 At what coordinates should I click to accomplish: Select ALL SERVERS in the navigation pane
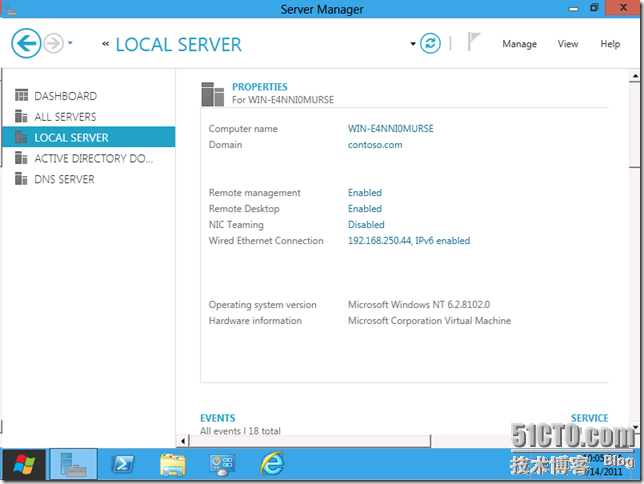click(89, 117)
